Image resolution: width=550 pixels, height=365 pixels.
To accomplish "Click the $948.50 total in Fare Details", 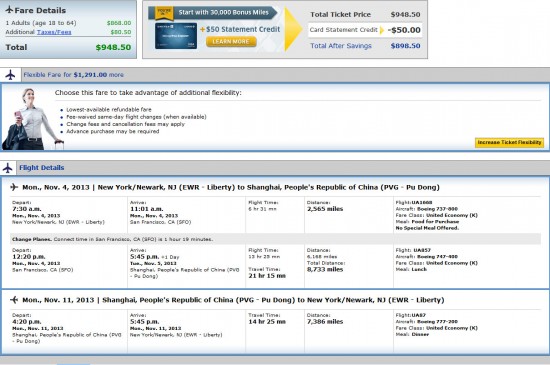I will coord(113,47).
